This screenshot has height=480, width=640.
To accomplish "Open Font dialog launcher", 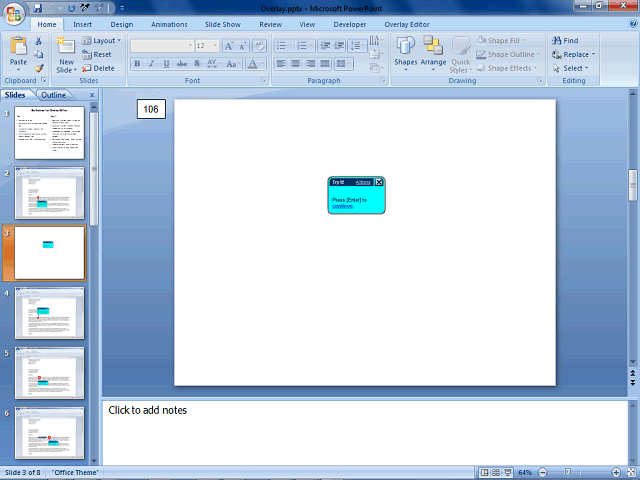I will pyautogui.click(x=263, y=80).
